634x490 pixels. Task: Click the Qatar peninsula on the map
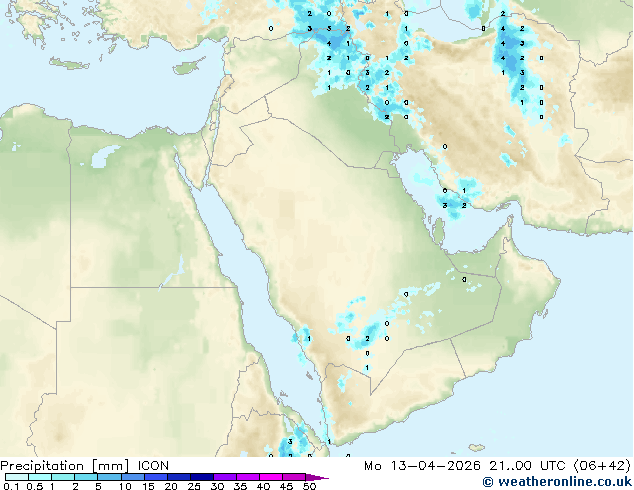[x=438, y=230]
